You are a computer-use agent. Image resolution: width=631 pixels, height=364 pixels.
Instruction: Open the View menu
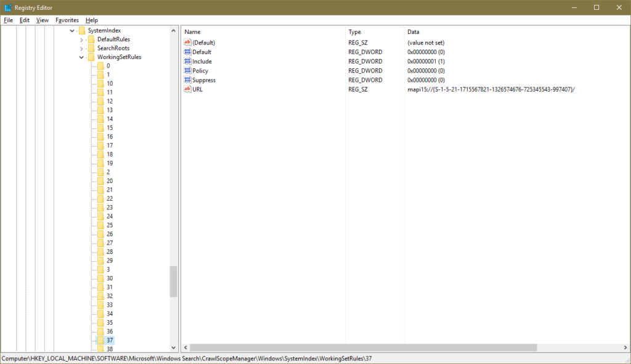coord(42,20)
